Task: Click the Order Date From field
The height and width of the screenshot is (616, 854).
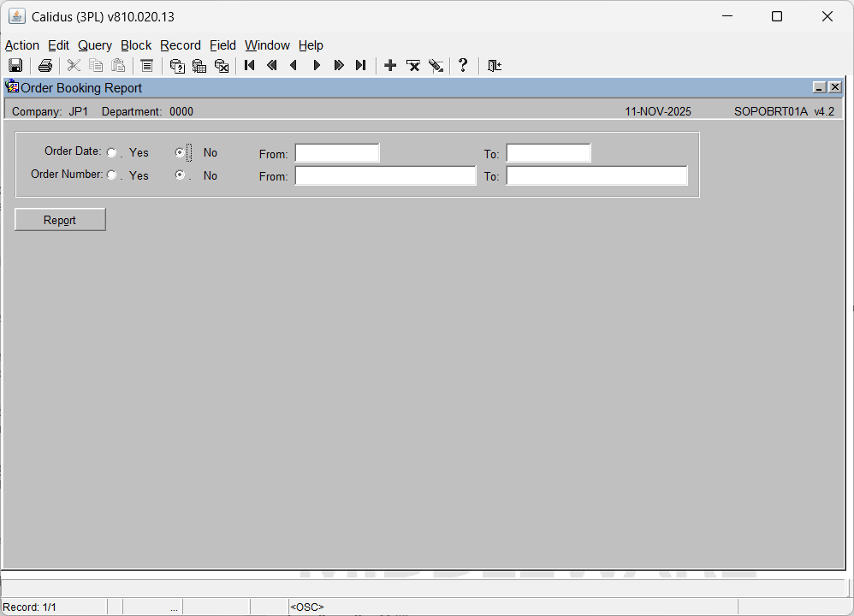Action: (337, 153)
